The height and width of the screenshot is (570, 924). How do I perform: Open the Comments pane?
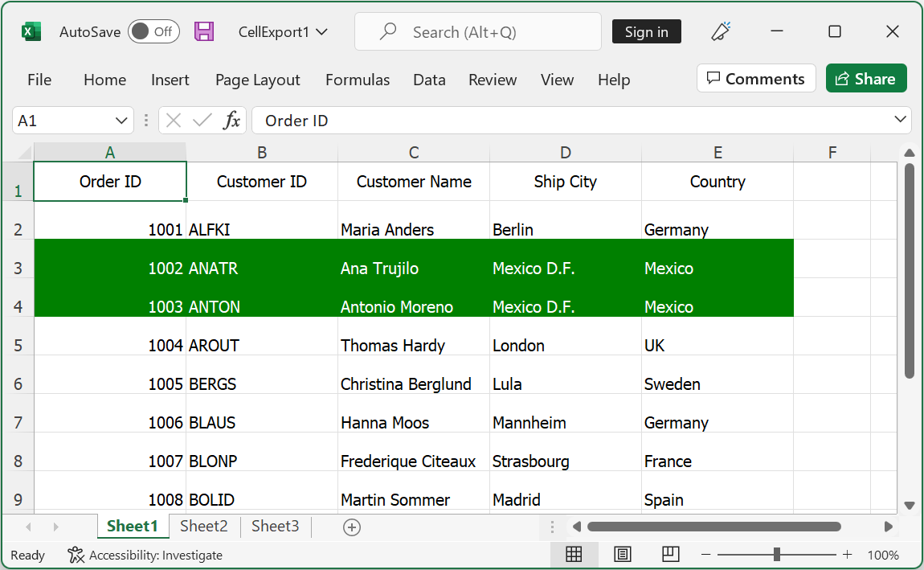[x=756, y=79]
